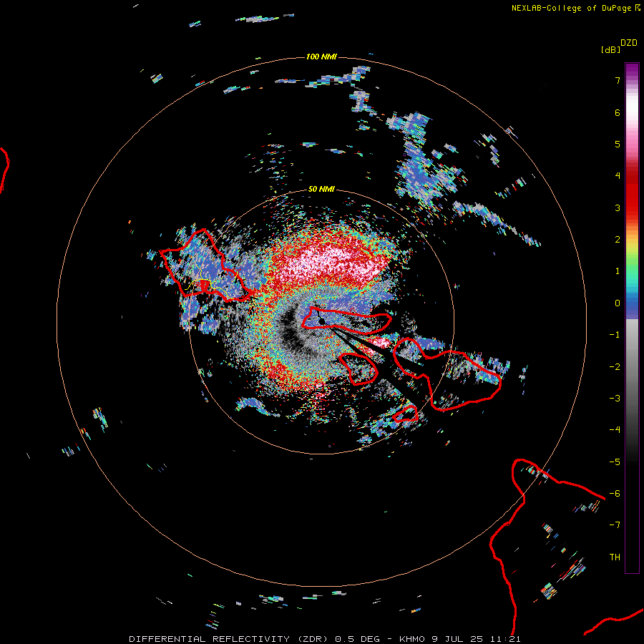Click the "100 NMI" range ring label
This screenshot has width=644, height=644.
pyautogui.click(x=321, y=57)
